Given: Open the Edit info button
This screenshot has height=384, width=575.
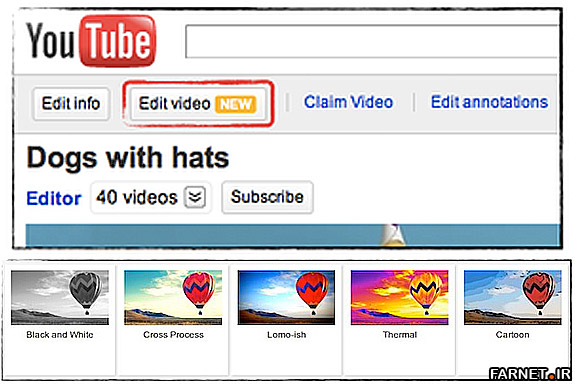Looking at the screenshot, I should pyautogui.click(x=71, y=104).
